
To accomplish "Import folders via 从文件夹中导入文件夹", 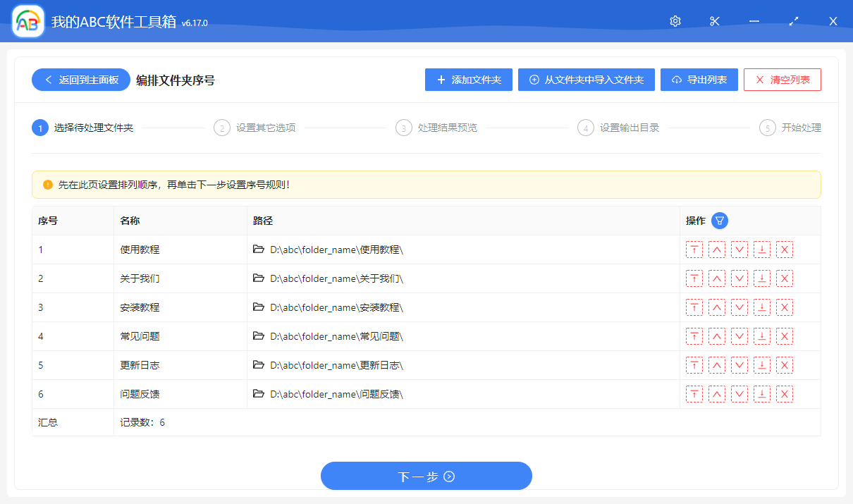I will [586, 80].
